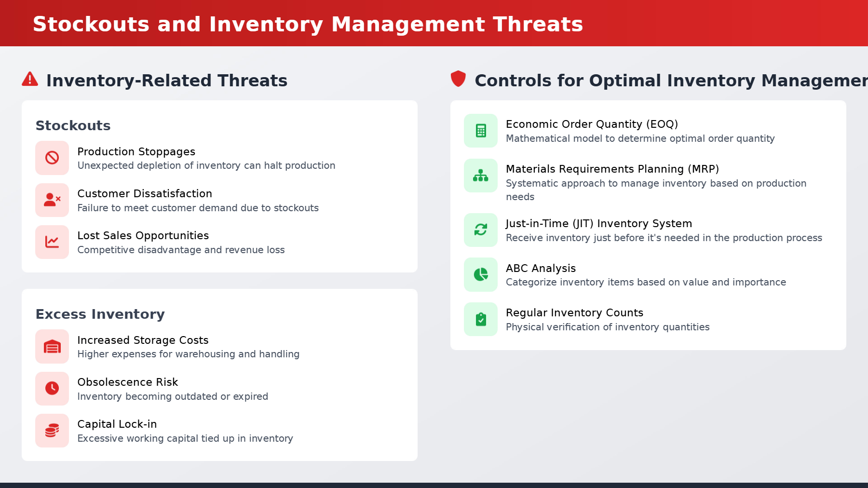Click the Obsolescence Risk clock icon
This screenshot has width=868, height=488.
click(x=52, y=388)
